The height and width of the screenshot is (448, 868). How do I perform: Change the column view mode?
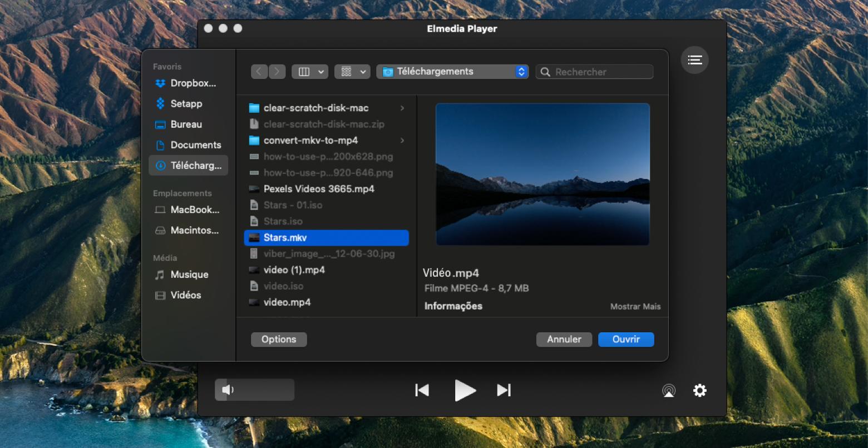[310, 72]
